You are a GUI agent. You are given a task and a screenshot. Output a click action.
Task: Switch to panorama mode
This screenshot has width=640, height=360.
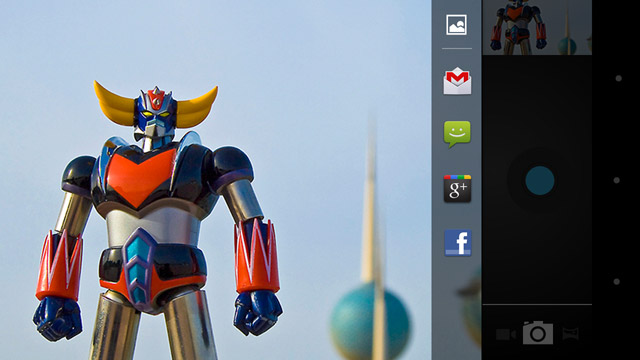(x=570, y=334)
